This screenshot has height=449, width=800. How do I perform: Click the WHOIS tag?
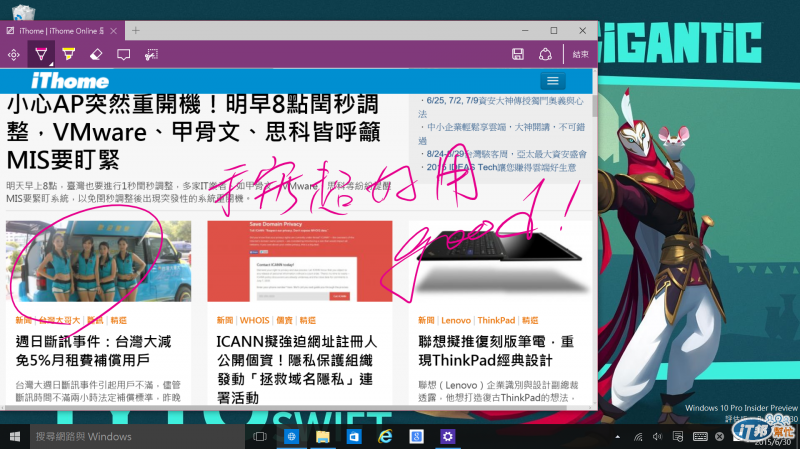[x=254, y=320]
